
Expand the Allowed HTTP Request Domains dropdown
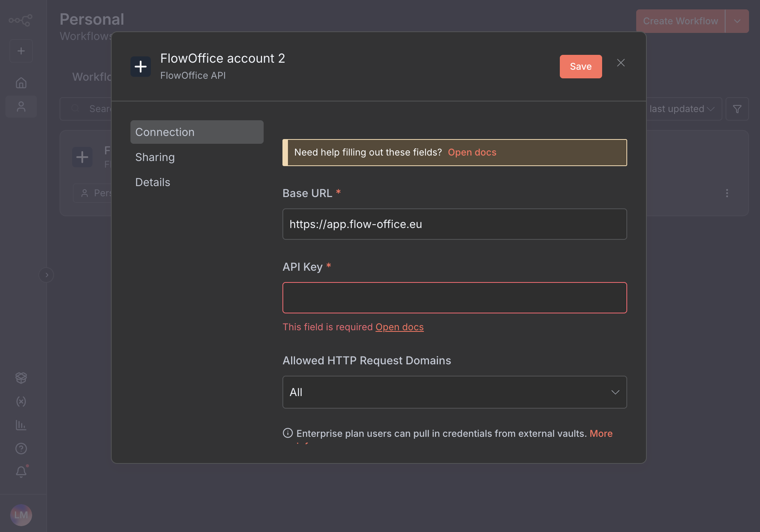(454, 392)
